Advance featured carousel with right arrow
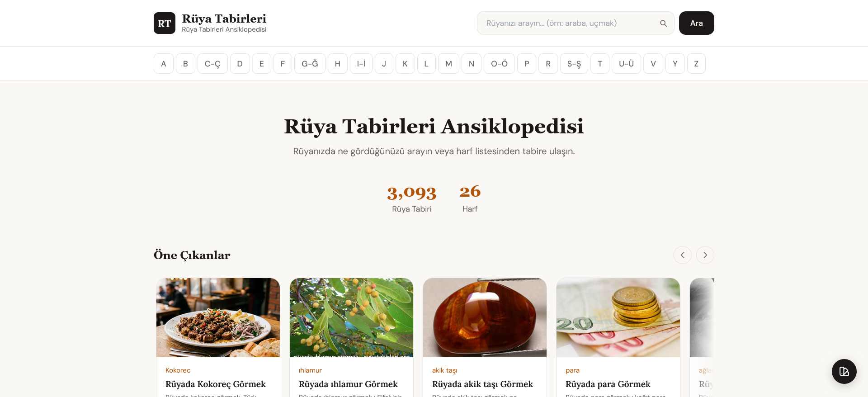868x397 pixels. tap(705, 255)
